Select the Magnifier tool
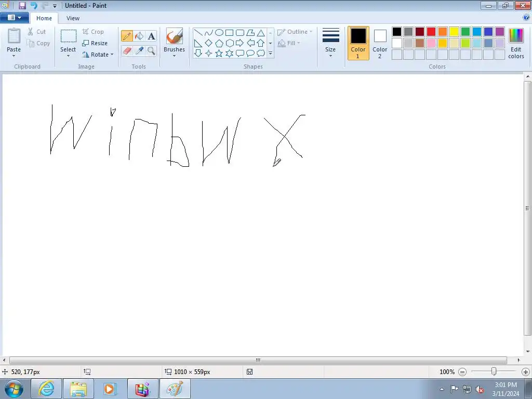532x399 pixels. pyautogui.click(x=151, y=51)
